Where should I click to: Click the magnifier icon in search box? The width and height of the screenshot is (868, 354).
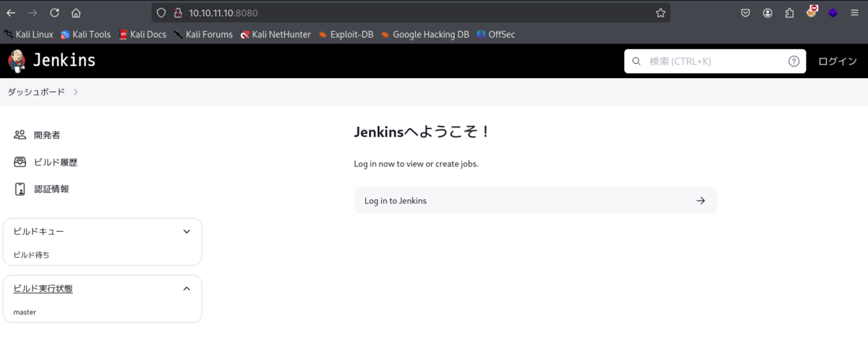pos(637,62)
